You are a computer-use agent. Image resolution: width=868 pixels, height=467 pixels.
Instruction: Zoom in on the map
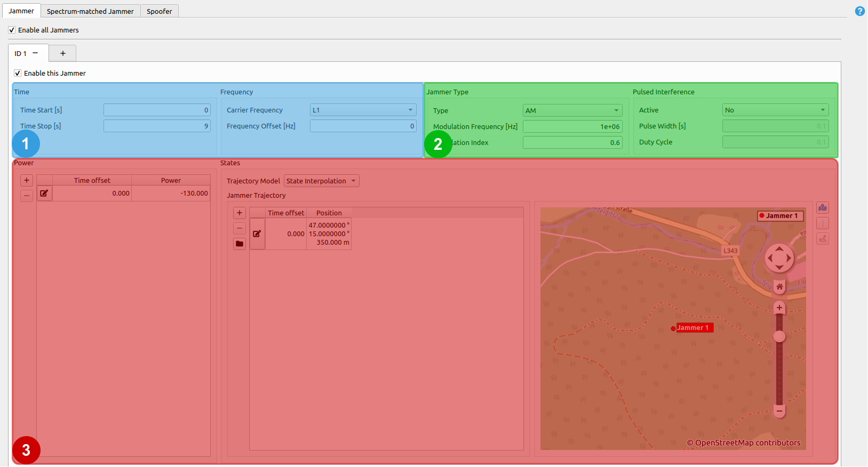(x=779, y=308)
